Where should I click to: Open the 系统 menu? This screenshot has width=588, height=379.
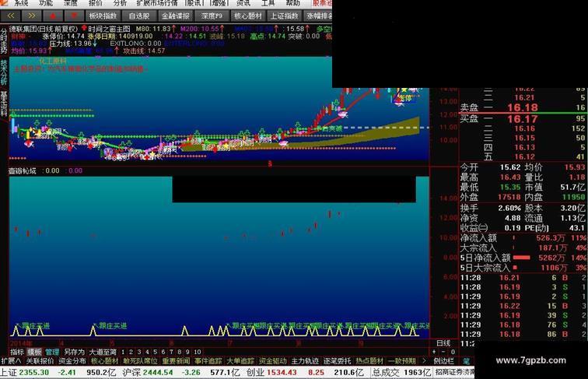coord(21,3)
